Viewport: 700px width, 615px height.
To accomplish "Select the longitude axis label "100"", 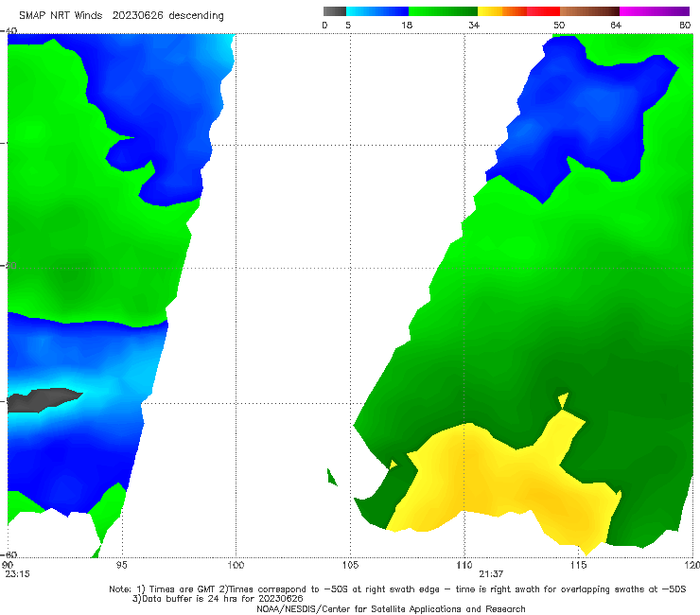I will click(x=236, y=566).
